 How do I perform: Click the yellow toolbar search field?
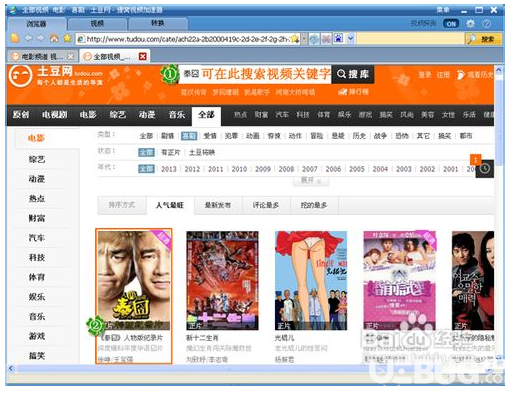coord(410,39)
